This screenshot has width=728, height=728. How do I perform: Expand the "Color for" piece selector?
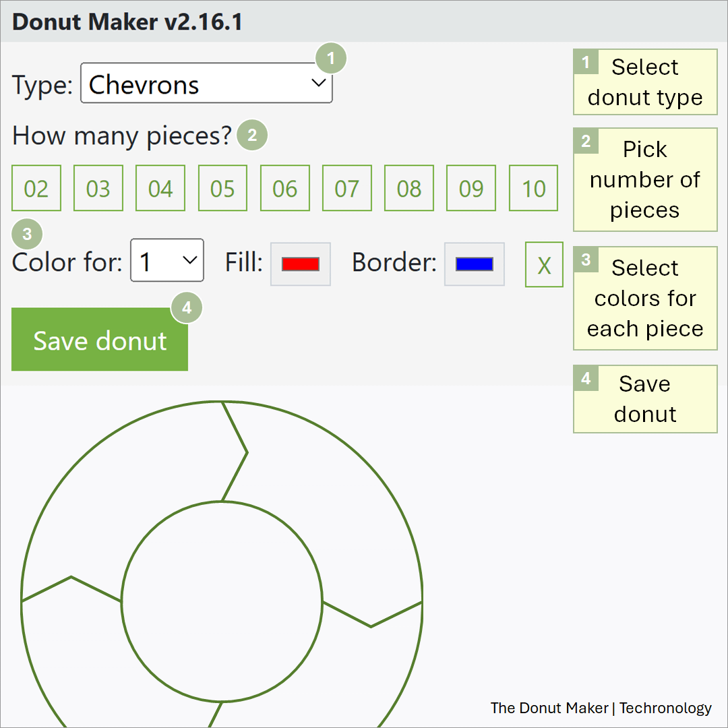(x=166, y=261)
